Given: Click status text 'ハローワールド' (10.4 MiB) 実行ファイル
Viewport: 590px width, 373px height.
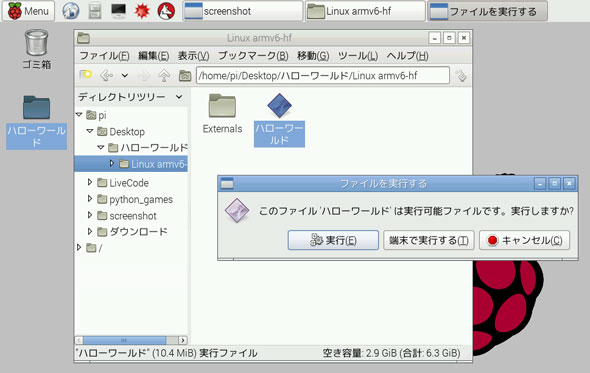Looking at the screenshot, I should point(167,353).
